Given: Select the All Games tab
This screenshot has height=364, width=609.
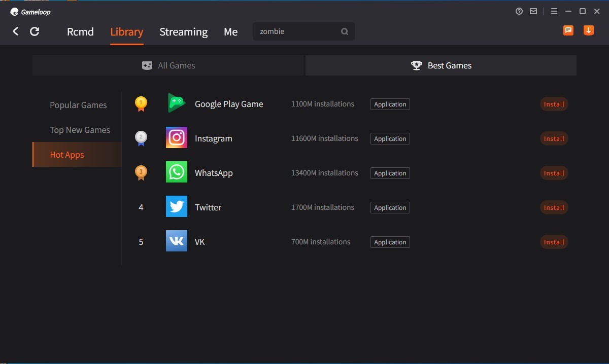Looking at the screenshot, I should point(168,65).
